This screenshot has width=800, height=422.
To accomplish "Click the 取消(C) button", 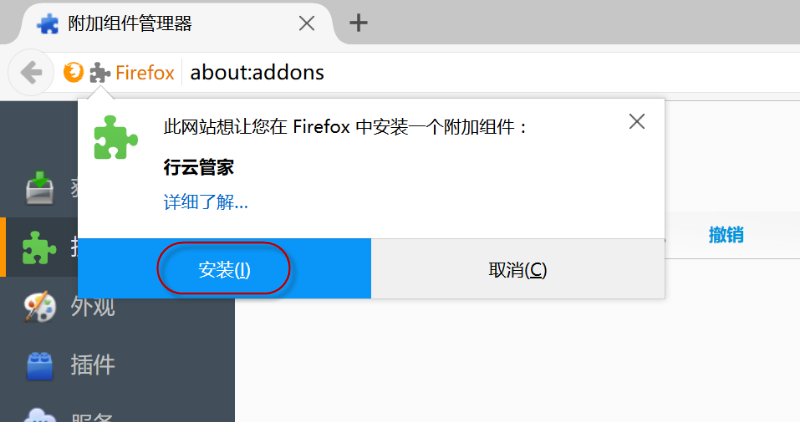I will [x=517, y=269].
